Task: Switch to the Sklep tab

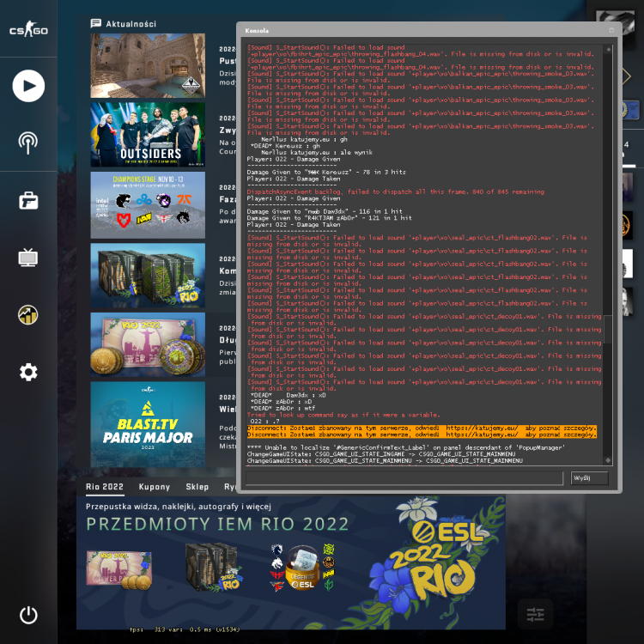Action: tap(197, 487)
